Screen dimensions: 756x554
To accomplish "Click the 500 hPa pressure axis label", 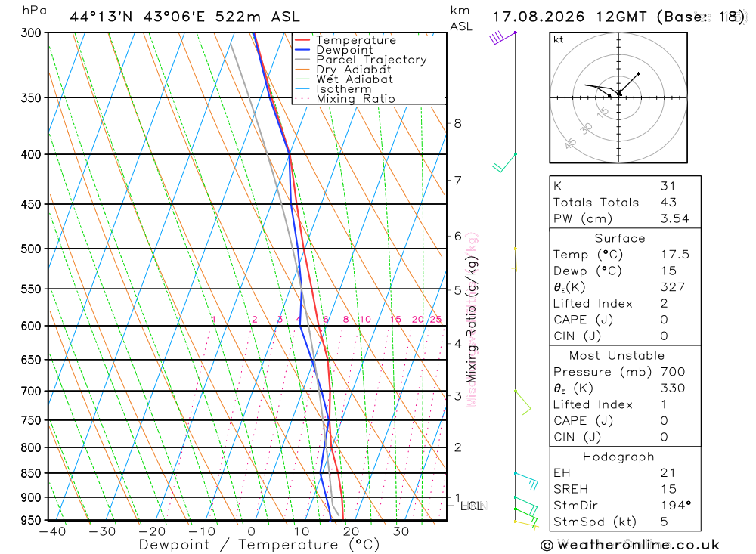I will point(31,249).
